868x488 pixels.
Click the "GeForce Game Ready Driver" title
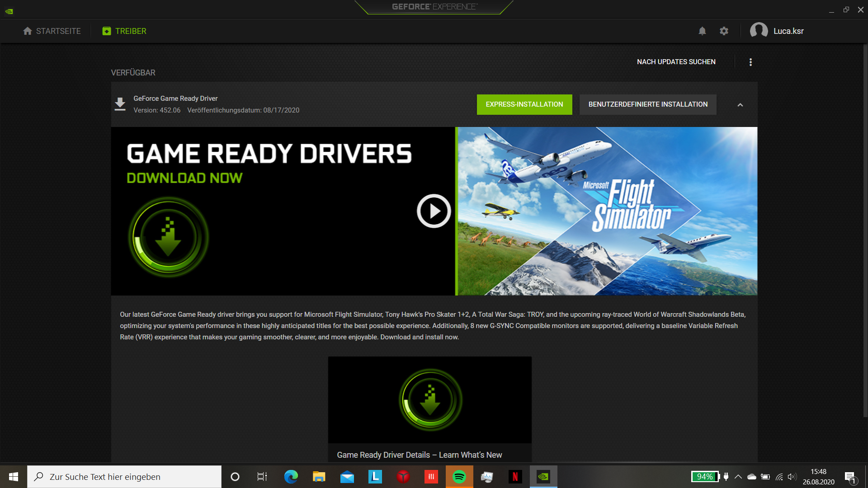(x=175, y=99)
